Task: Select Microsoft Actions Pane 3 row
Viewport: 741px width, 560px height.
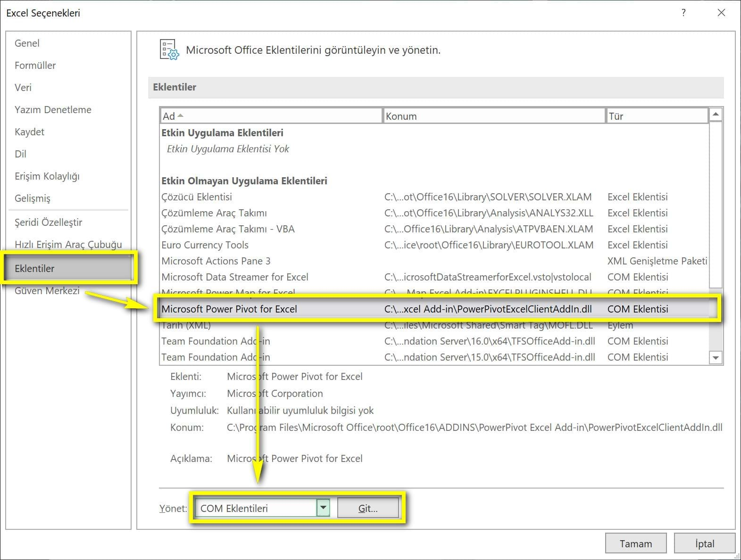Action: [434, 261]
